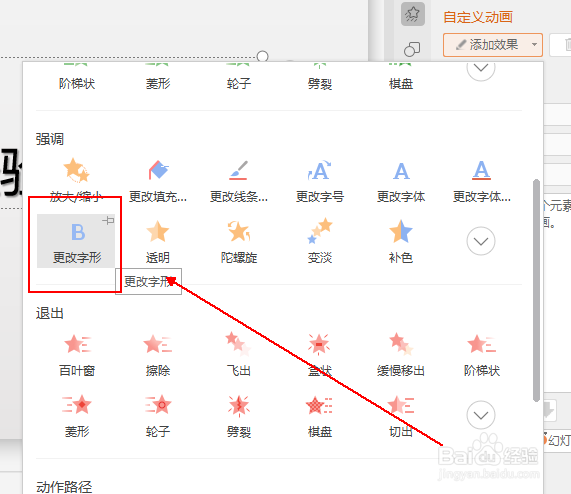
Task: Apply the 陀螺旋 spin effect
Action: [239, 242]
